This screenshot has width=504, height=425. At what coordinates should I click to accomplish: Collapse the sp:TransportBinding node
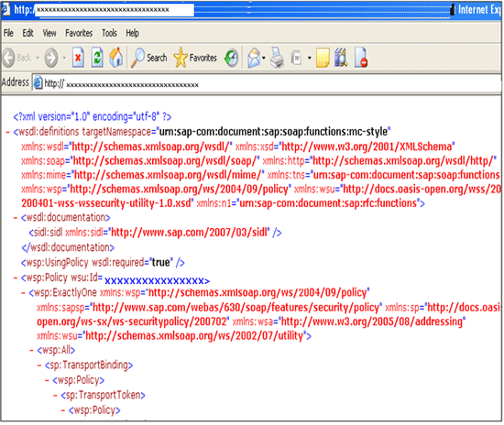click(x=39, y=365)
